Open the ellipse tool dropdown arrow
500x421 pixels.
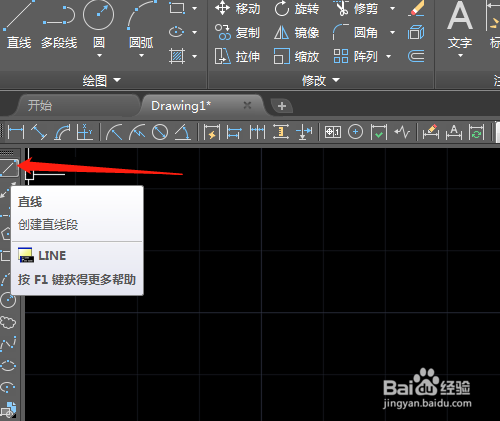tap(195, 32)
